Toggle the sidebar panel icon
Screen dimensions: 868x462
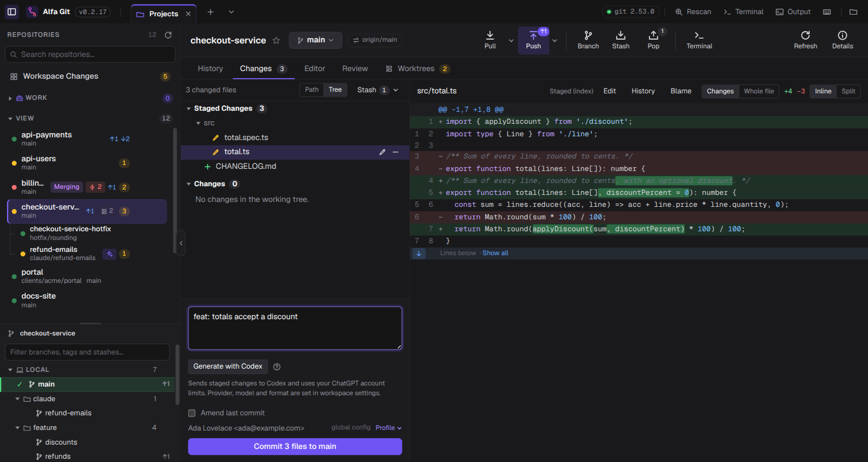point(11,11)
